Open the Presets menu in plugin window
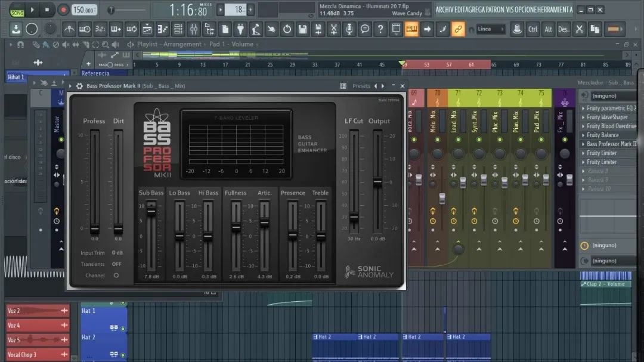Screen dimensions: 644x362 [x=361, y=86]
